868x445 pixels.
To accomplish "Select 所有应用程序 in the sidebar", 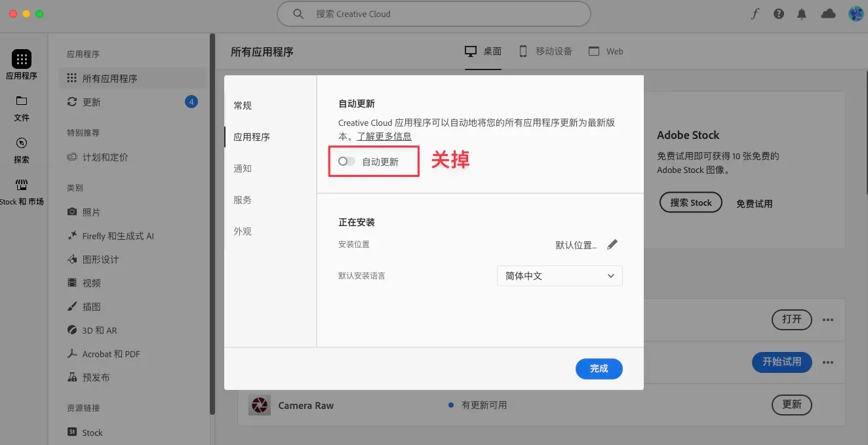I will tap(133, 78).
